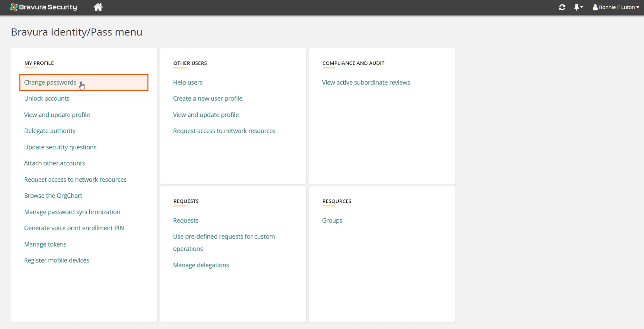Go to Delegate authority
The height and width of the screenshot is (329, 644).
[50, 131]
